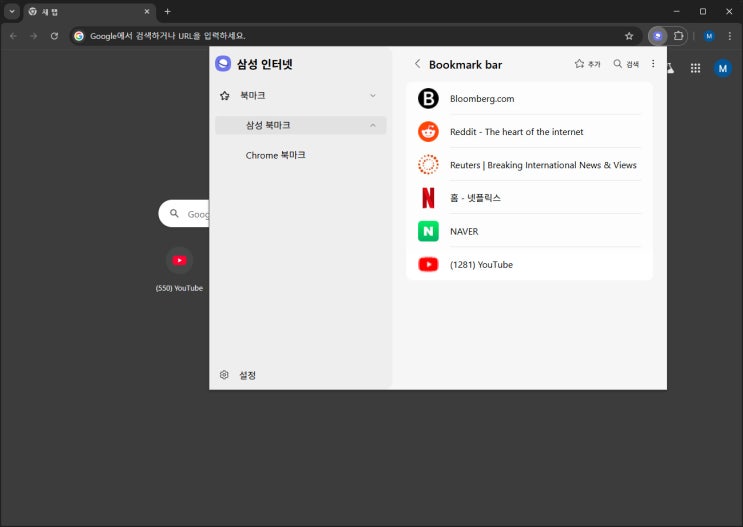Viewport: 743px width, 527px height.
Task: Open the Chrome three-dot menu
Action: (x=730, y=36)
